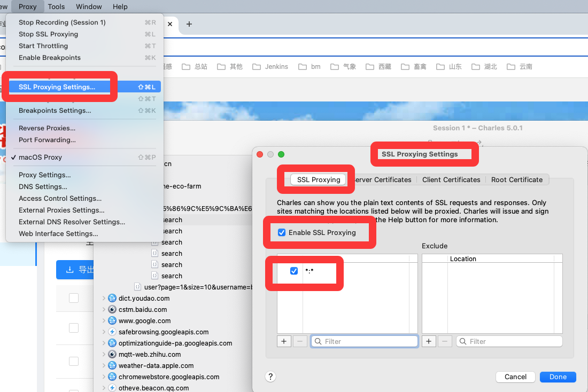Focus the Include list Filter field
The width and height of the screenshot is (588, 392).
coord(364,341)
